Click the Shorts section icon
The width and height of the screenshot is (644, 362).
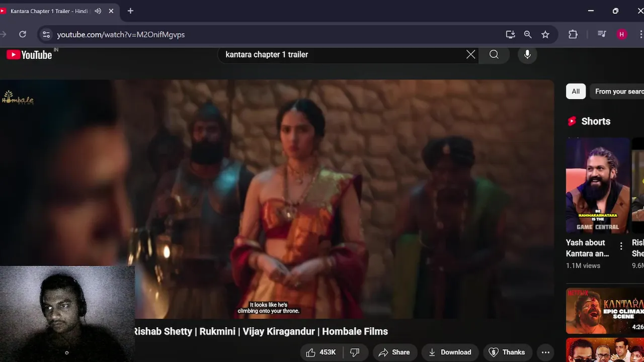coord(572,121)
